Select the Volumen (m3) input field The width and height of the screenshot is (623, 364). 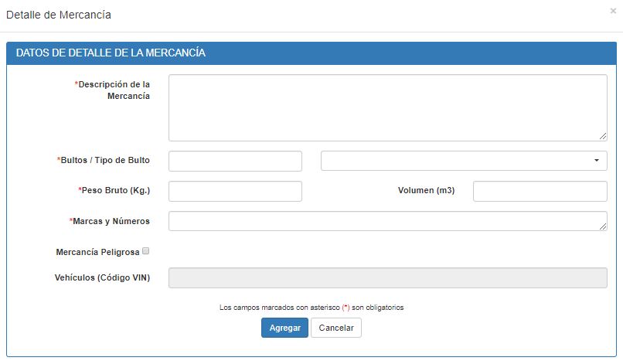click(x=540, y=191)
